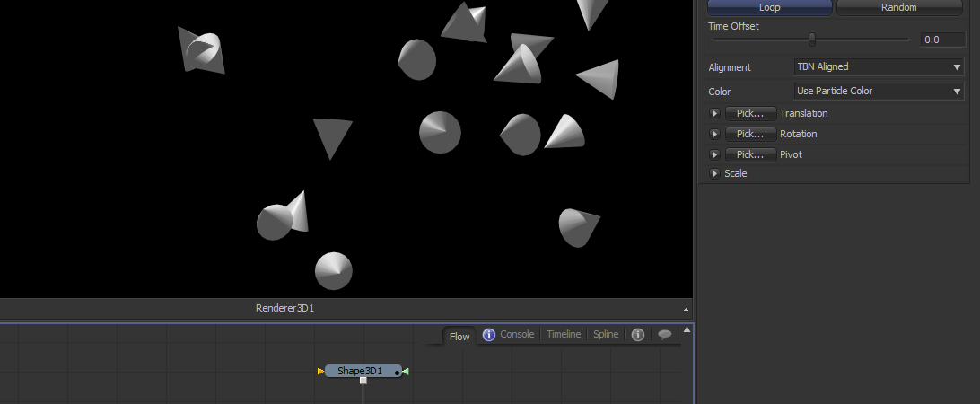Select the Random button

click(898, 7)
